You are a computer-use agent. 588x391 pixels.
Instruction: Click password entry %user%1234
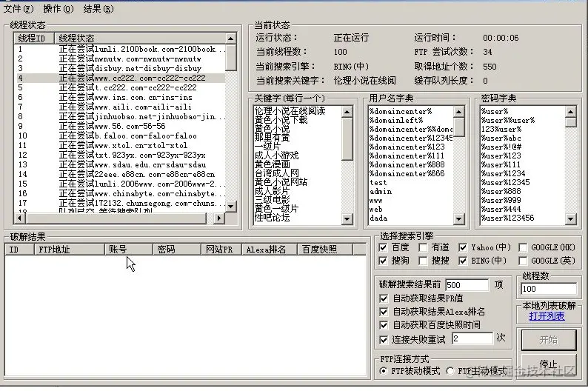point(504,173)
